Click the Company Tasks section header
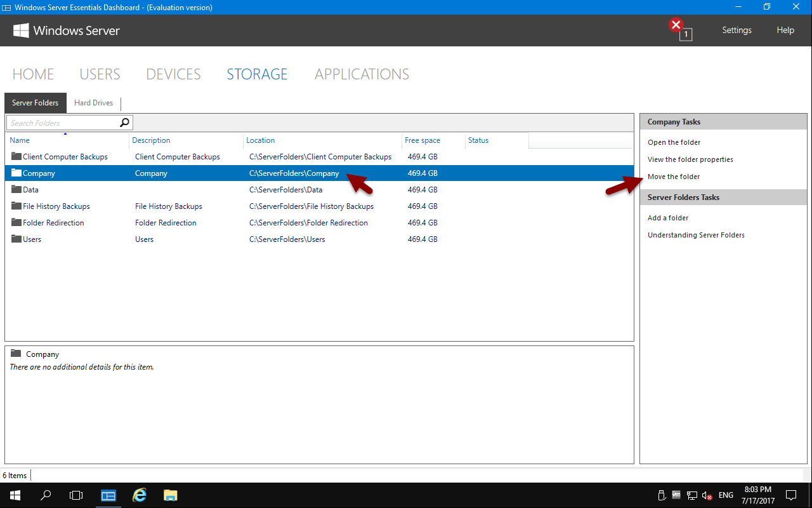 coord(723,122)
